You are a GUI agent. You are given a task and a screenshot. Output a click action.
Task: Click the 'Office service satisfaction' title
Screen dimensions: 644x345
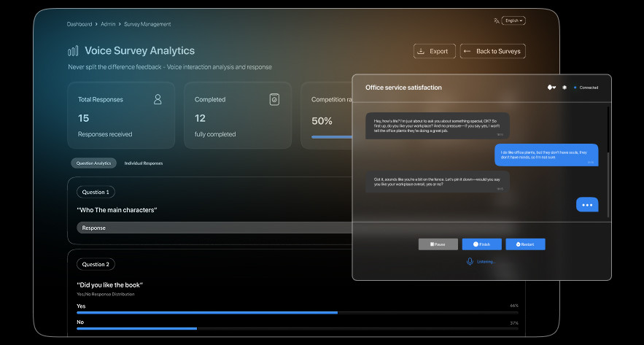point(403,88)
